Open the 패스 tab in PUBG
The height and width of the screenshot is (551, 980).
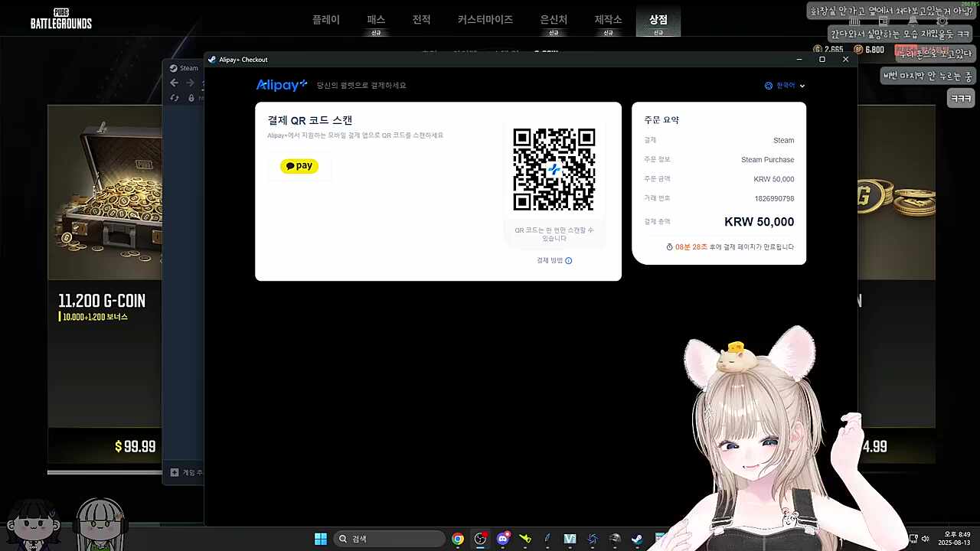pos(376,20)
